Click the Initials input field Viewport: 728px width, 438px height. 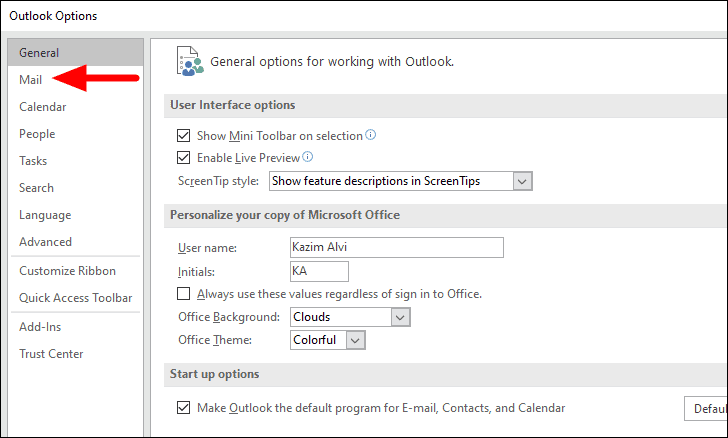pyautogui.click(x=318, y=271)
